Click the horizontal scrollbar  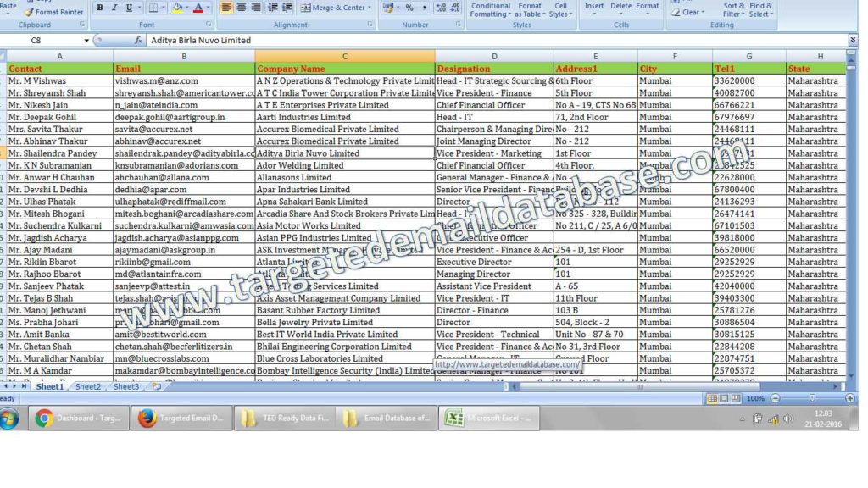639,386
